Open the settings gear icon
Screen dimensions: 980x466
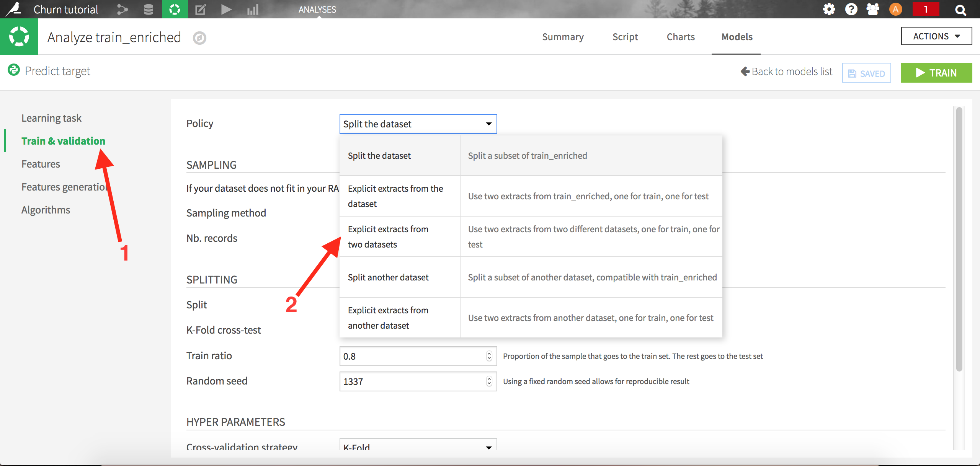coord(829,9)
